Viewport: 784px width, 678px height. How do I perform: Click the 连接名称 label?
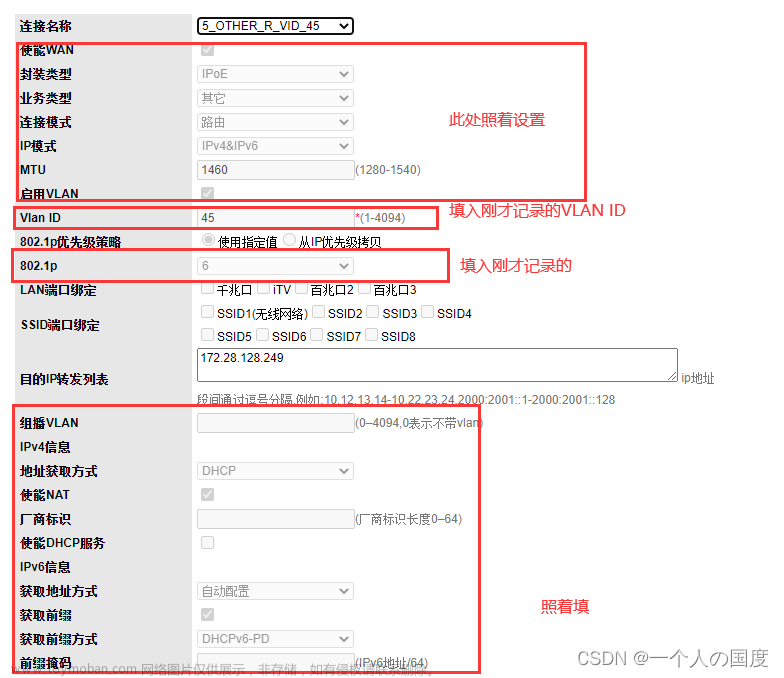pyautogui.click(x=46, y=26)
